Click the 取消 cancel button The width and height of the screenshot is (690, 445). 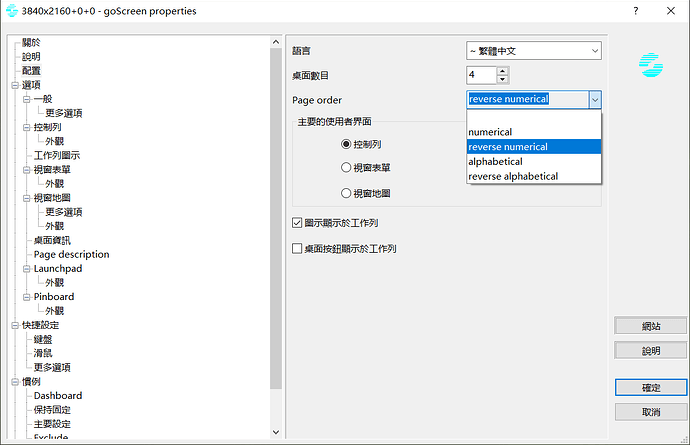[651, 412]
